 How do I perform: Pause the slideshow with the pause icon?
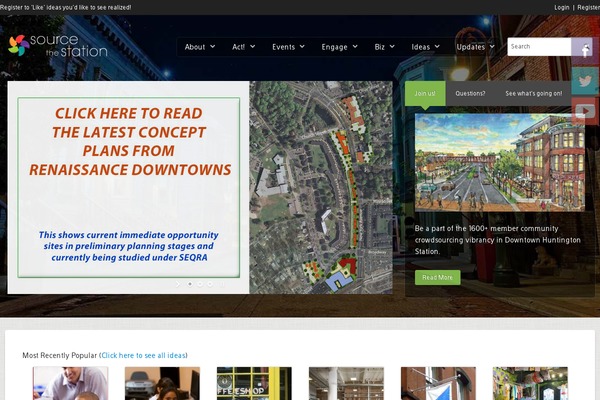[222, 284]
